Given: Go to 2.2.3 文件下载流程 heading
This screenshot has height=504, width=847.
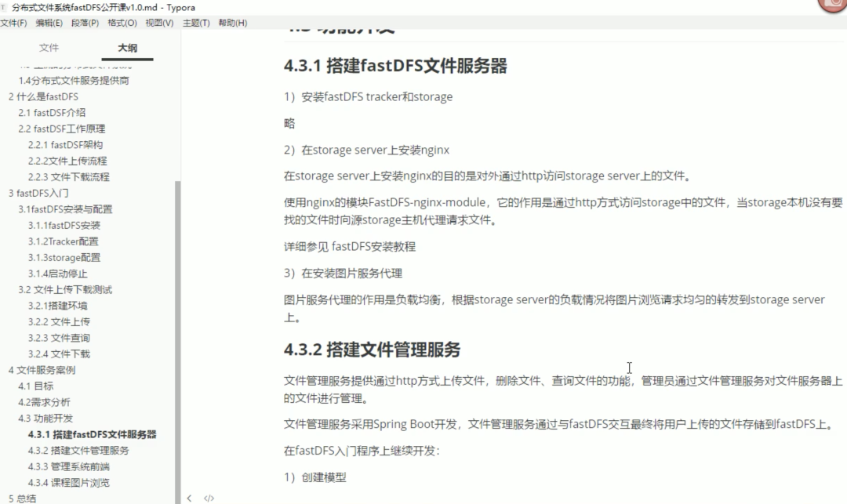Looking at the screenshot, I should point(68,177).
